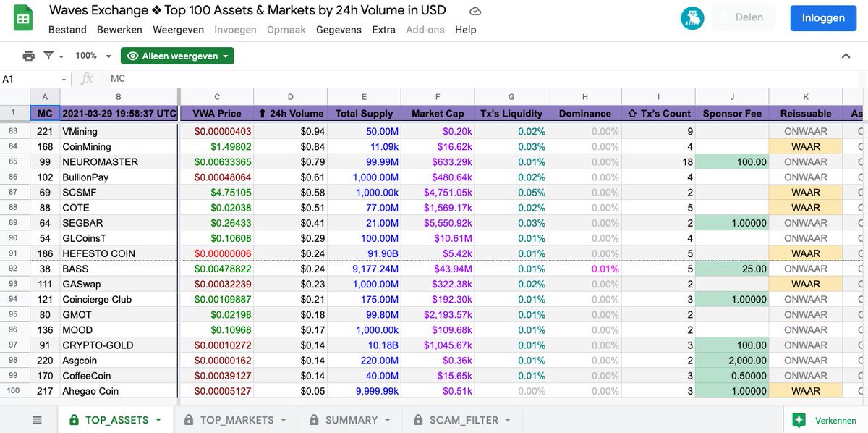This screenshot has height=433, width=868.
Task: Click the Tx's Liquidity header cell
Action: coord(511,113)
